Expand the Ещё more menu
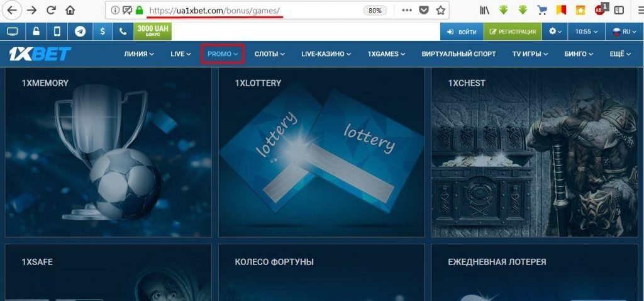 tap(620, 54)
